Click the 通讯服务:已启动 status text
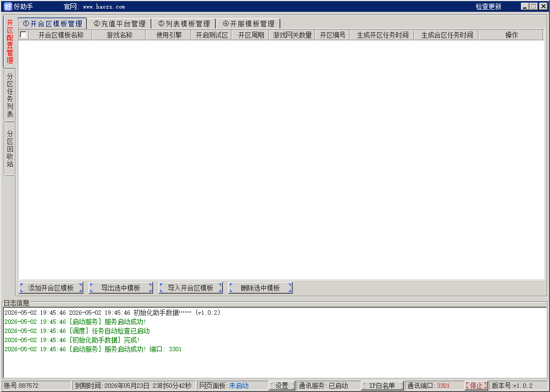 [x=323, y=386]
